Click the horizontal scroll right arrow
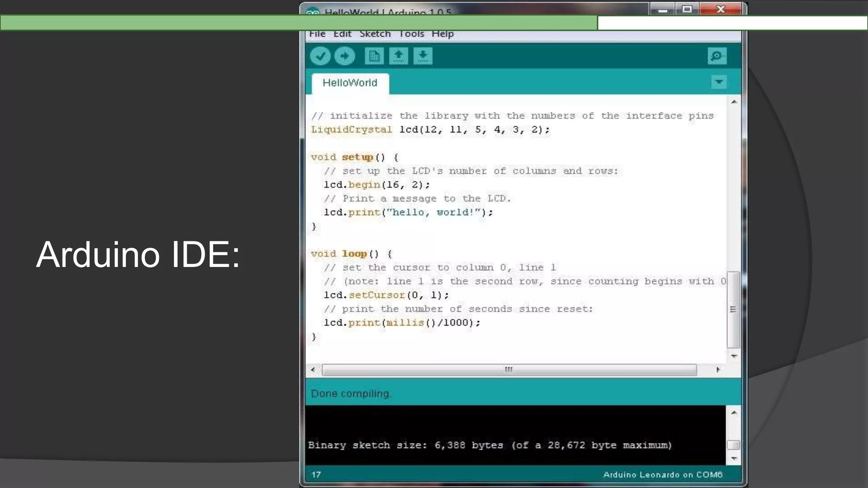The width and height of the screenshot is (868, 488). [x=718, y=370]
